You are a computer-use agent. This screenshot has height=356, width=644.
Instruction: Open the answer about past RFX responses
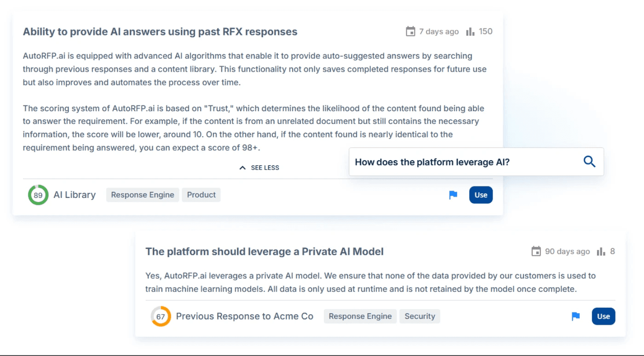click(x=160, y=32)
